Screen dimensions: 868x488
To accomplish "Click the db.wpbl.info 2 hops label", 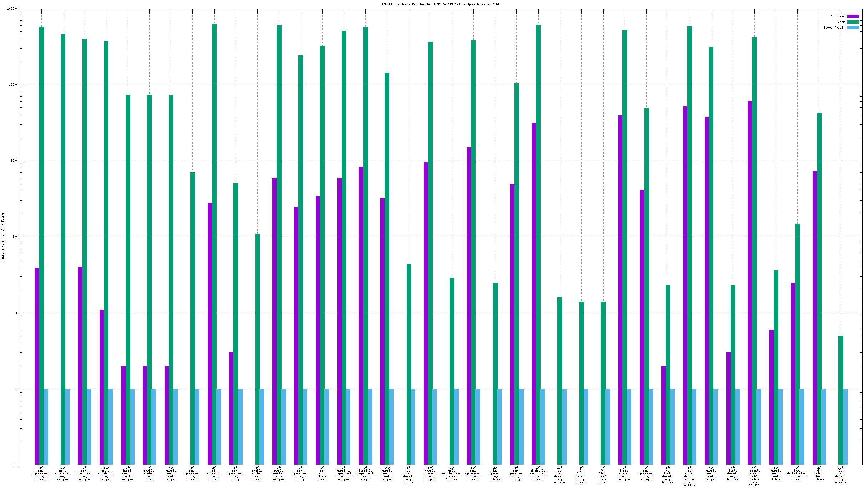I will pos(819,473).
